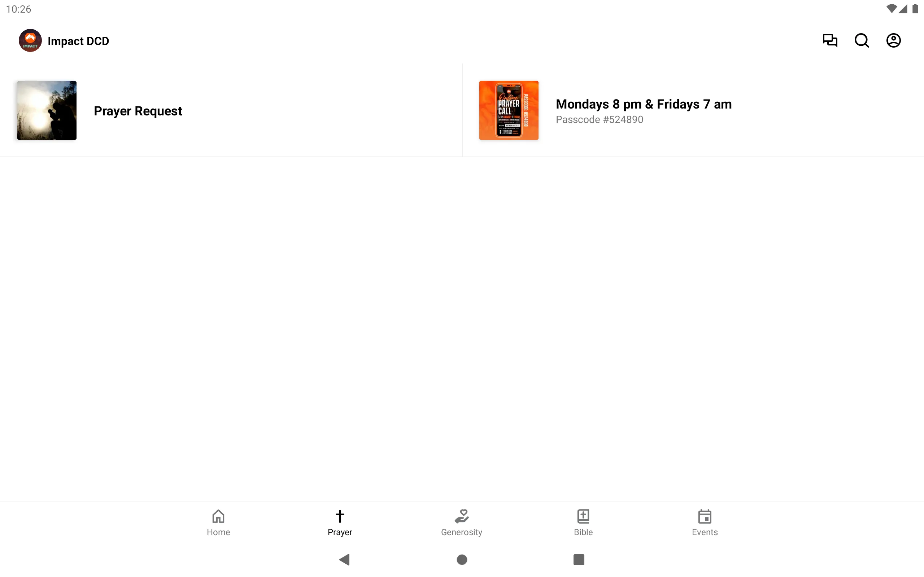Toggle Generosity giving options
Image resolution: width=924 pixels, height=577 pixels.
[x=462, y=522]
